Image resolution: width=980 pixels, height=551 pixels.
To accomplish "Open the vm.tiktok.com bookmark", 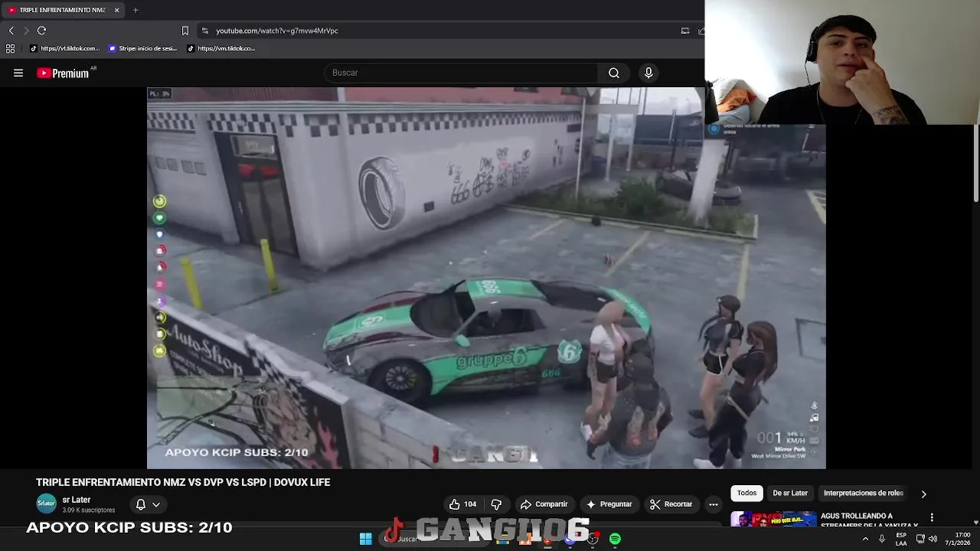I will [221, 48].
